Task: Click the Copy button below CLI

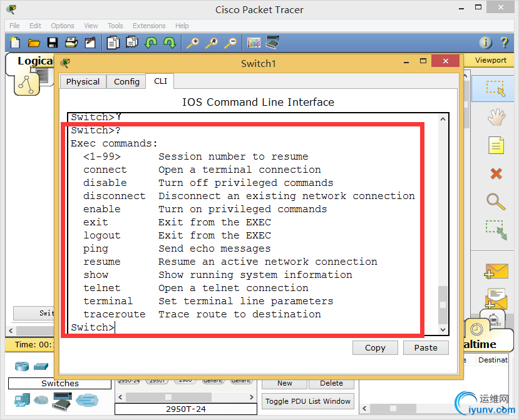Action: click(375, 347)
